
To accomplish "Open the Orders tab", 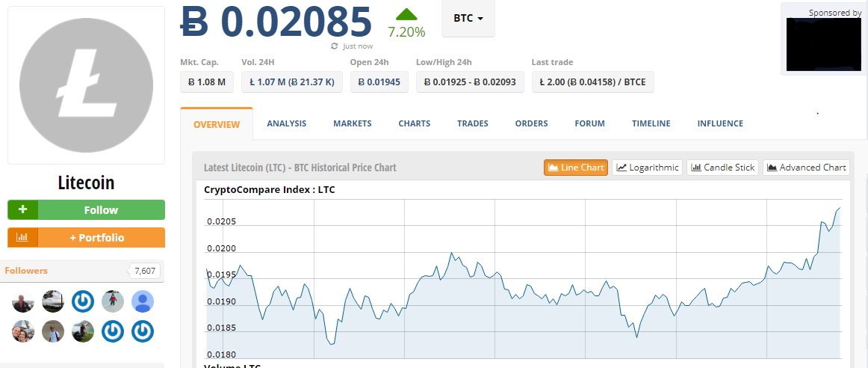I will click(x=531, y=123).
